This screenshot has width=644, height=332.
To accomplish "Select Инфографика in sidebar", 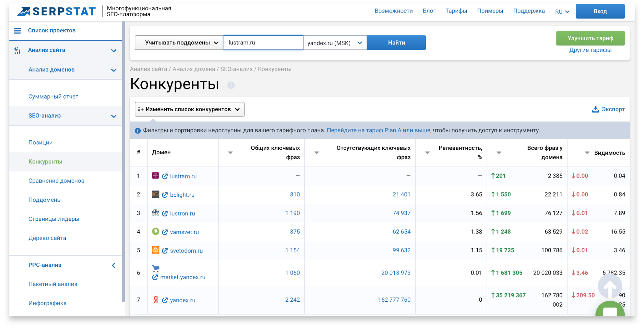I will 47,303.
